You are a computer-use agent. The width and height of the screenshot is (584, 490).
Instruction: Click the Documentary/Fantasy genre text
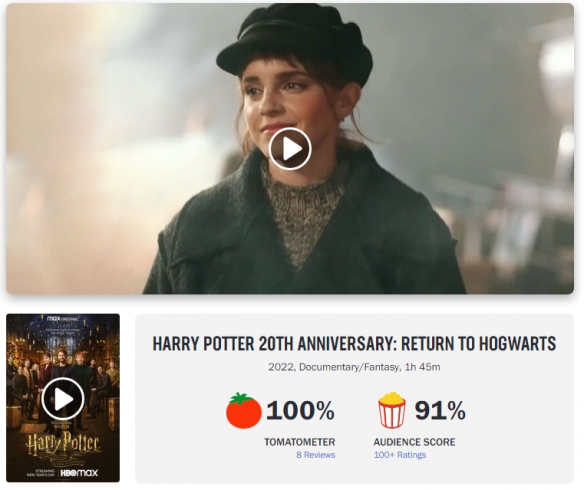349,367
